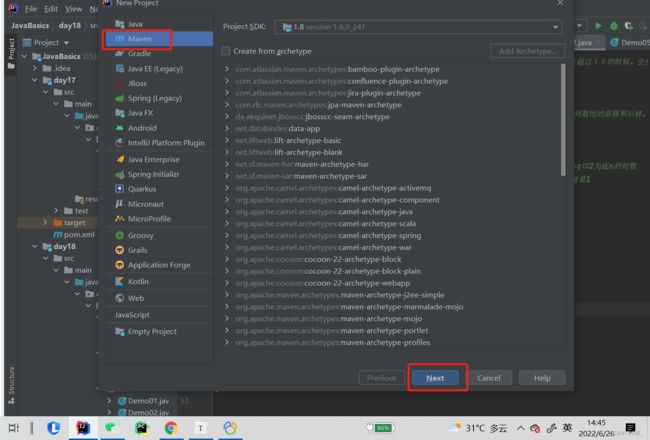The height and width of the screenshot is (440, 650).
Task: Select pom.xml in project tree
Action: coord(74,234)
